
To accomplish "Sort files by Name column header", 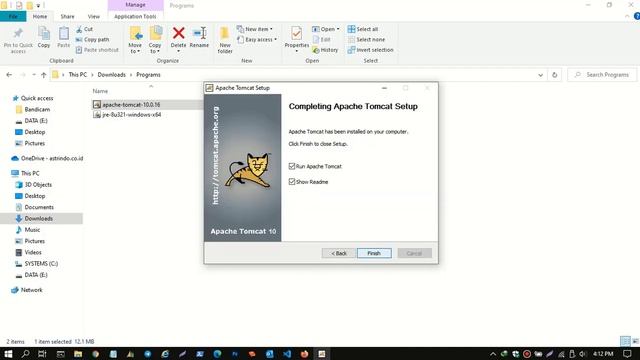I will pos(100,91).
